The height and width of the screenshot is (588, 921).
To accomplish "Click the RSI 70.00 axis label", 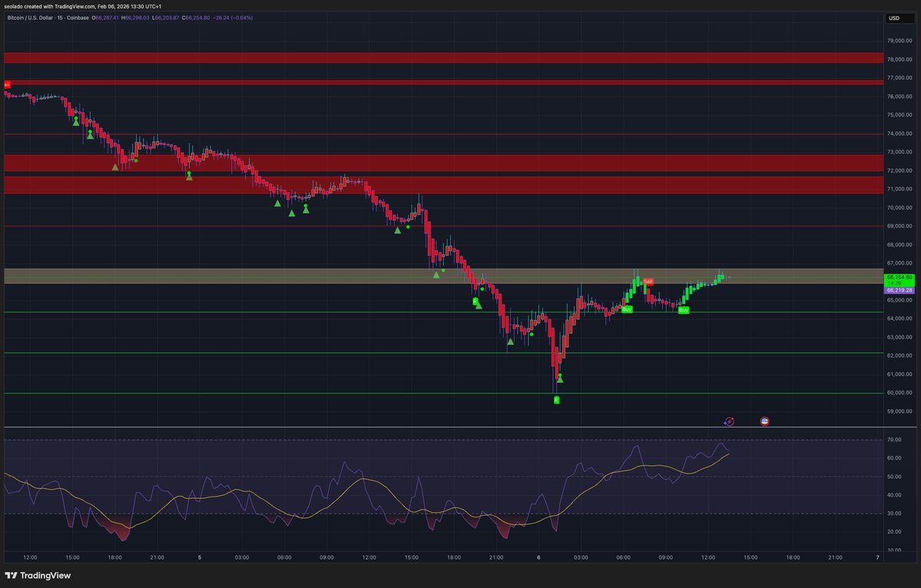I will point(894,440).
